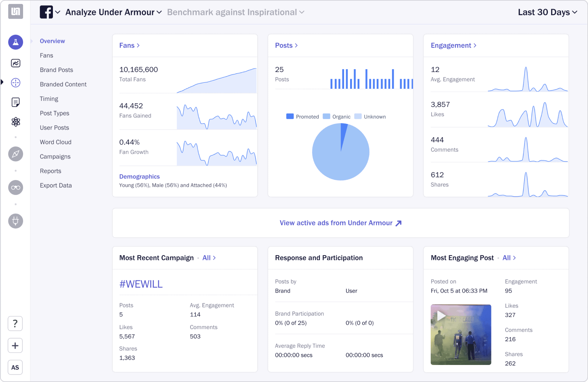This screenshot has height=382, width=588.
Task: Select Overview in the side menu
Action: click(x=52, y=41)
